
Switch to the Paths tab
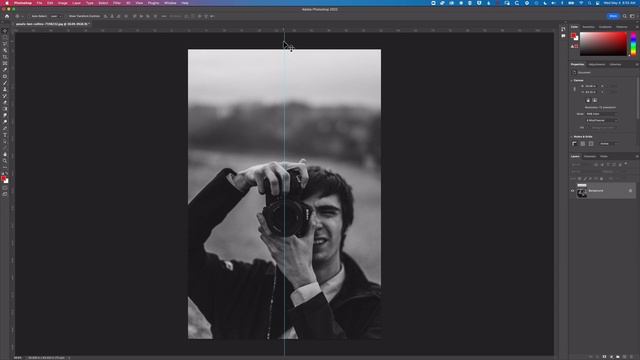point(604,156)
